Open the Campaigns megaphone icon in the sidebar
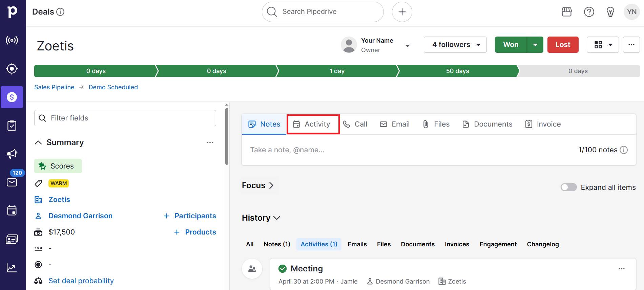The height and width of the screenshot is (290, 644). point(12,154)
